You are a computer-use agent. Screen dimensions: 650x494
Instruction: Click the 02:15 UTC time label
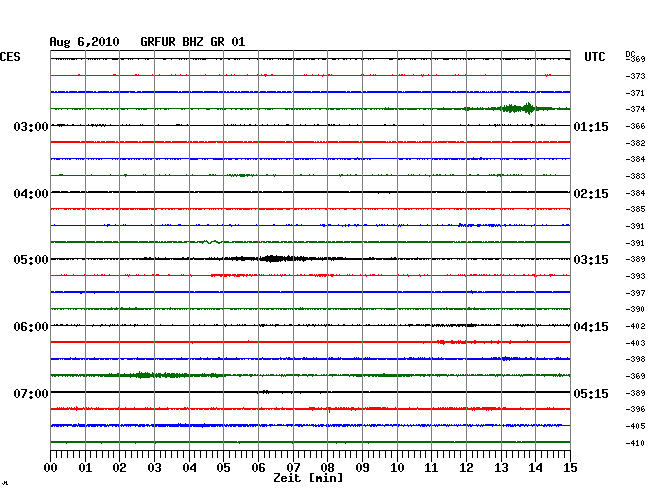click(x=591, y=194)
